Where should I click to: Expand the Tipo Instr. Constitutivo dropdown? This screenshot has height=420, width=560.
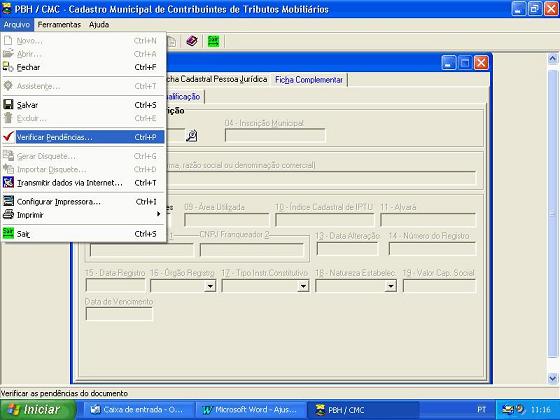[x=303, y=286]
